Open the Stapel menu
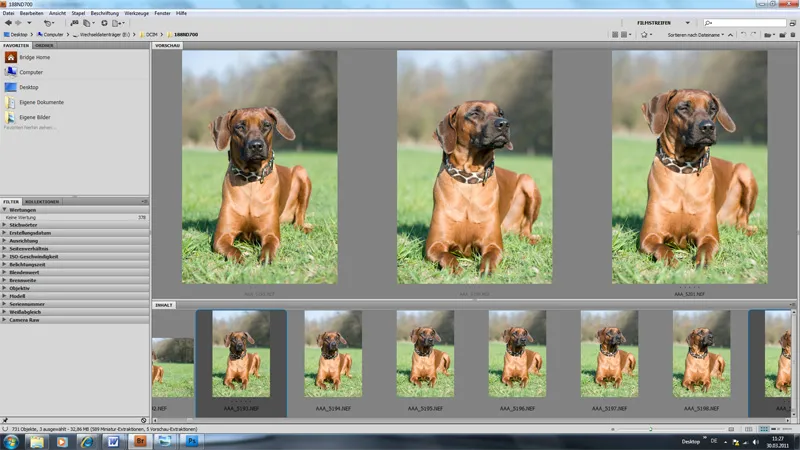Viewport: 800px width, 450px height. tap(79, 13)
